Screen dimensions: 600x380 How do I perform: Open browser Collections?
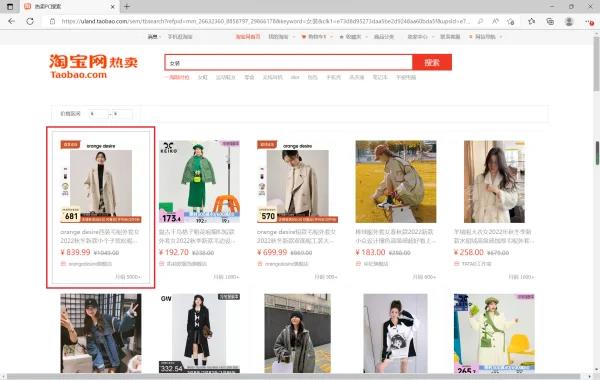click(x=550, y=21)
